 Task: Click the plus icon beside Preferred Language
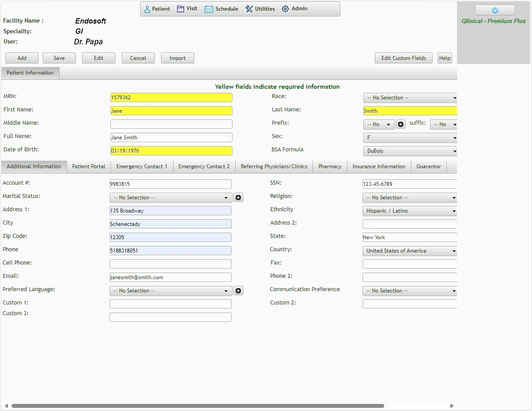click(238, 290)
